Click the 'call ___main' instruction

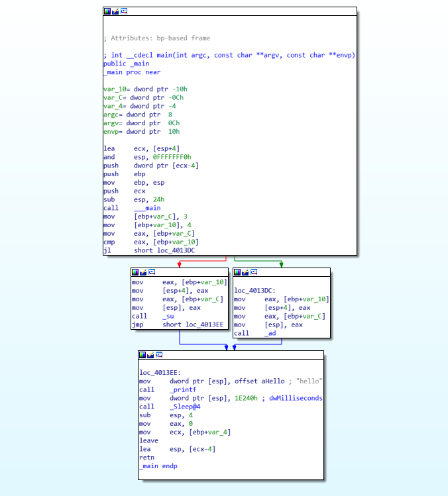(x=132, y=208)
